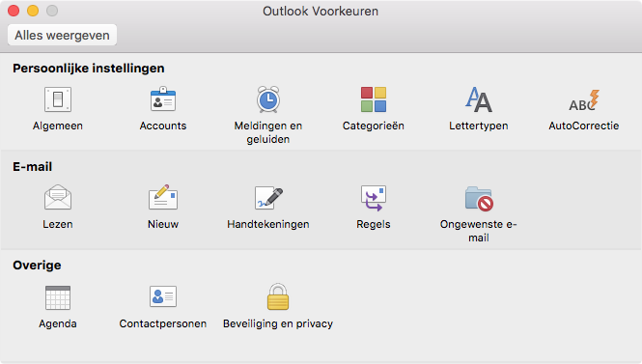Open the Algemeen settings icon
Viewport: 642px width, 364px height.
(58, 99)
